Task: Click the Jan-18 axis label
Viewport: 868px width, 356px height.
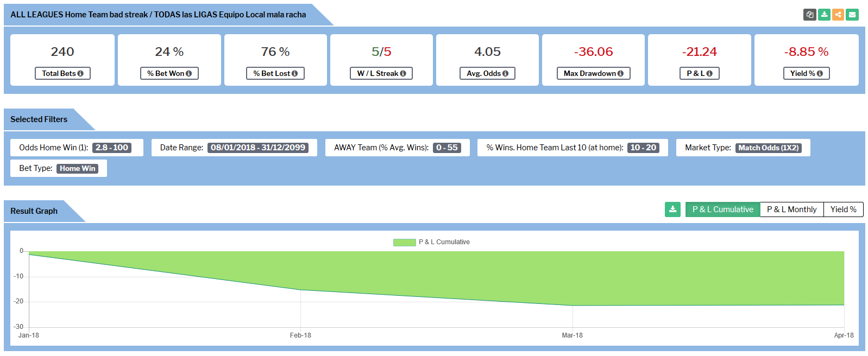Action: coord(29,335)
